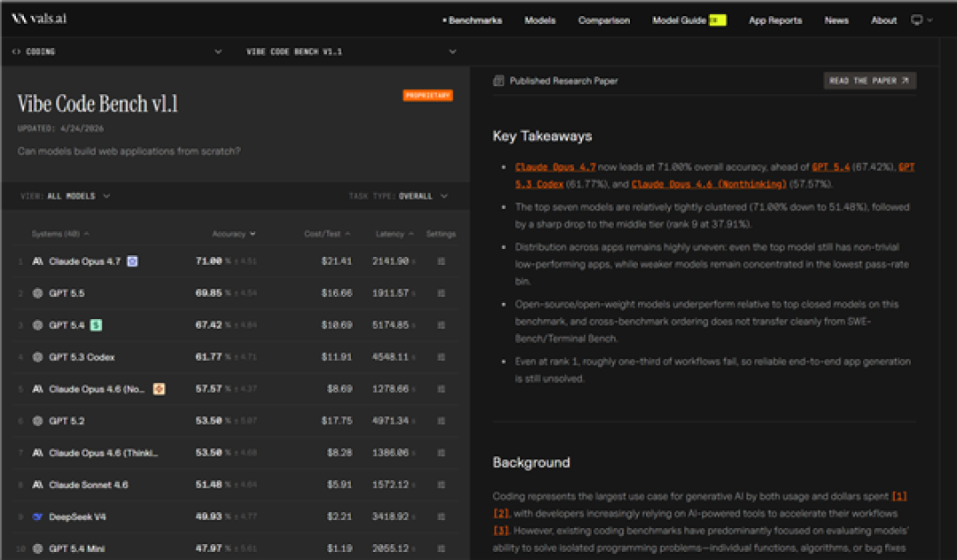Click the 1278.66 latency value
Image resolution: width=957 pixels, height=560 pixels.
tap(391, 389)
